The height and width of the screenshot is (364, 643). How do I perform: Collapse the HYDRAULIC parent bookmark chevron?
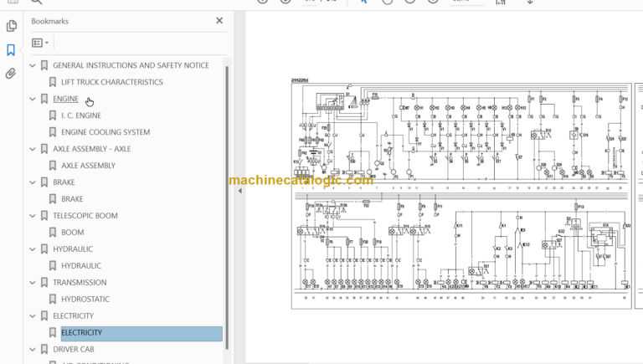[x=33, y=249]
